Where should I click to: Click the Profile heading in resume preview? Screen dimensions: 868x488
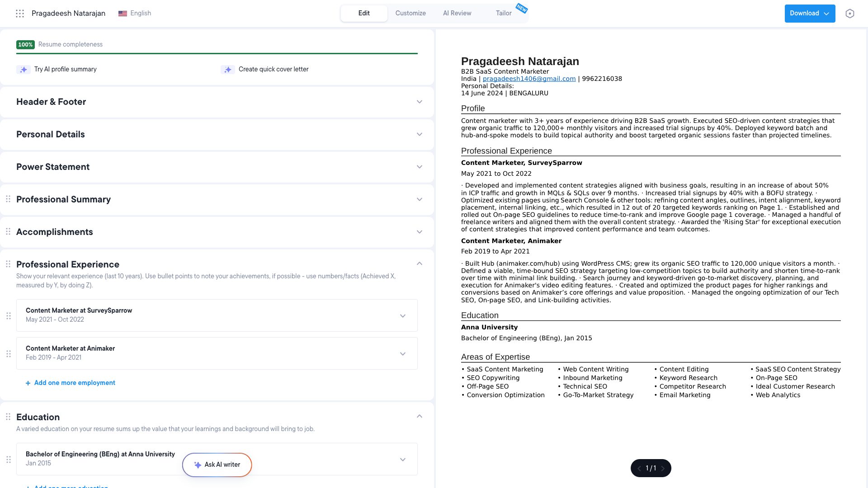(x=473, y=109)
